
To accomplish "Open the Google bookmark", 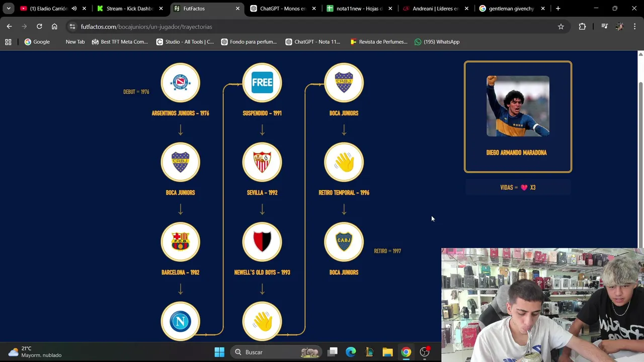I will (37, 42).
